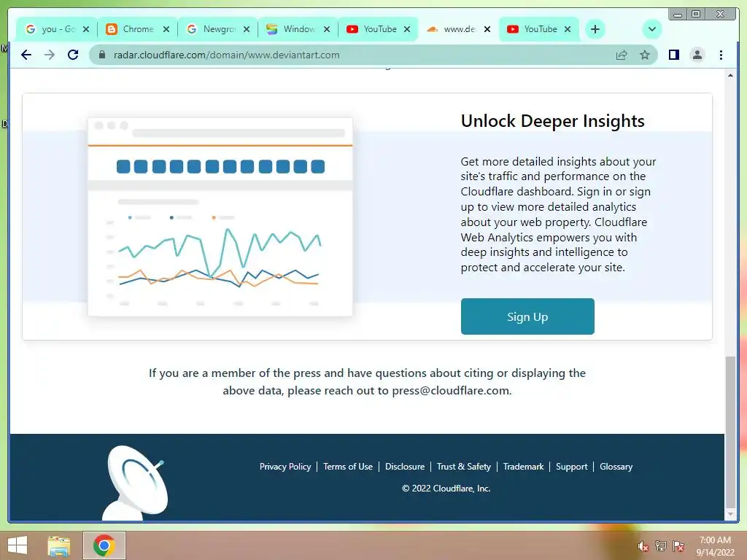The height and width of the screenshot is (560, 747).
Task: Close the first YouTube tab
Action: click(407, 29)
